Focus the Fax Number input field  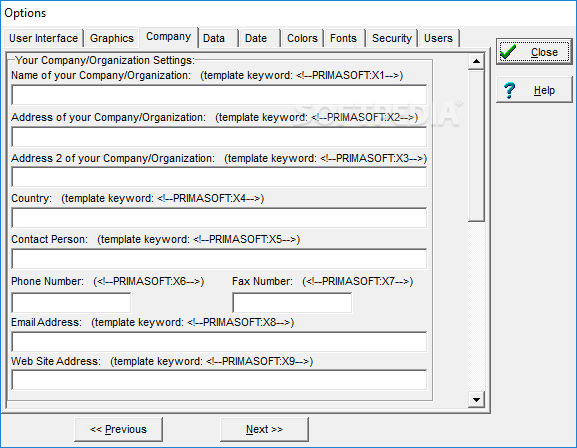click(292, 303)
